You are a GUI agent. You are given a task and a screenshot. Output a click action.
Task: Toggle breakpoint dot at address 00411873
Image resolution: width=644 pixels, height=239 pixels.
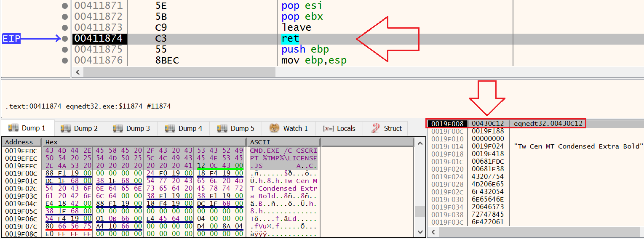click(x=65, y=28)
